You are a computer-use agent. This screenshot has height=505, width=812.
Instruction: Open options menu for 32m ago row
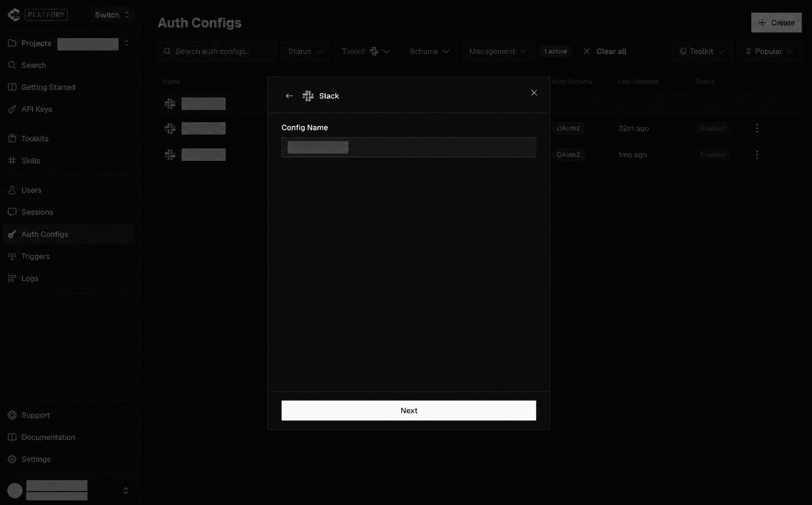(x=757, y=128)
